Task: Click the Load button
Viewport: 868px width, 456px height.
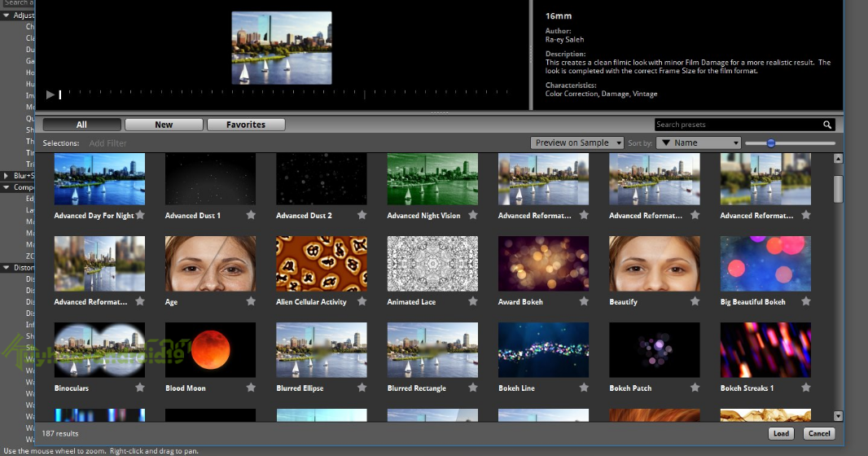Action: [x=781, y=433]
